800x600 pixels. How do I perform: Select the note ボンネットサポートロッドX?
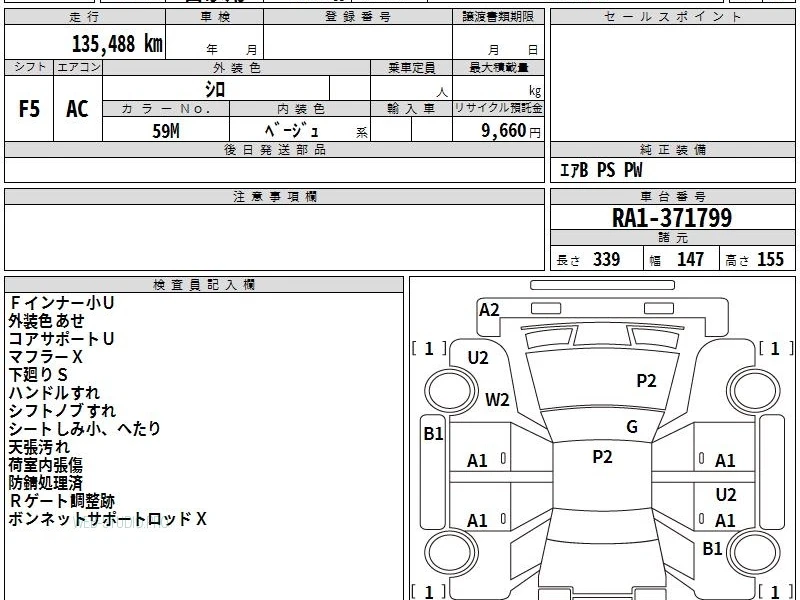pyautogui.click(x=108, y=519)
